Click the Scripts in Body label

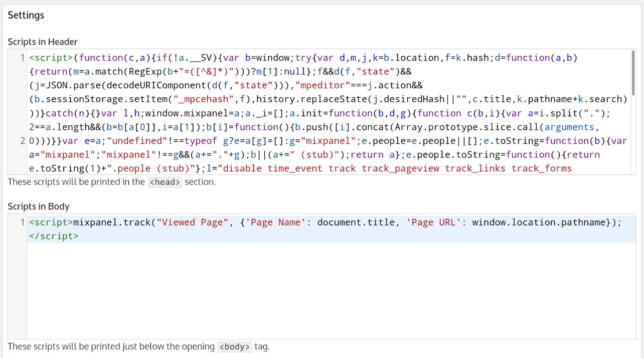coord(39,206)
